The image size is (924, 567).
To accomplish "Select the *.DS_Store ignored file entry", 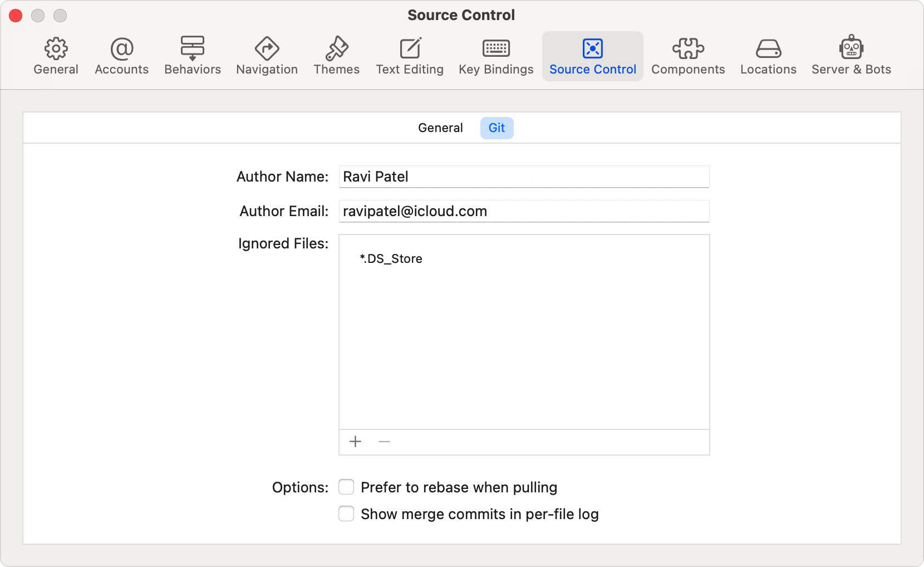I will (391, 259).
